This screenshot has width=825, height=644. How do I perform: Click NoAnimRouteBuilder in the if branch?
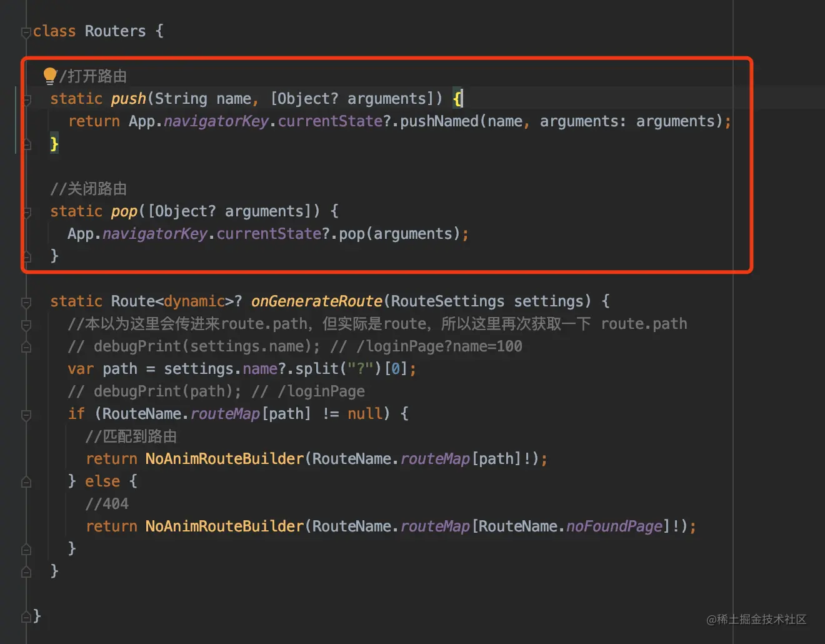pyautogui.click(x=224, y=459)
